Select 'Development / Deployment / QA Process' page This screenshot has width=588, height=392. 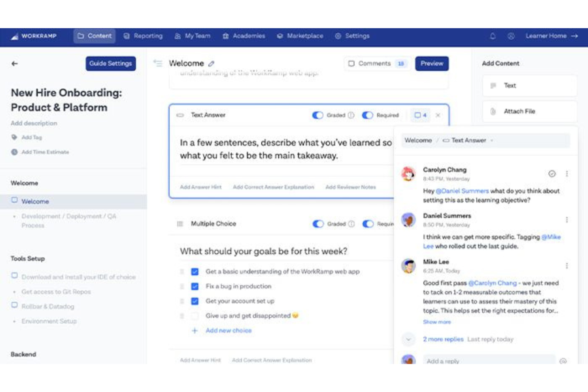coord(69,221)
